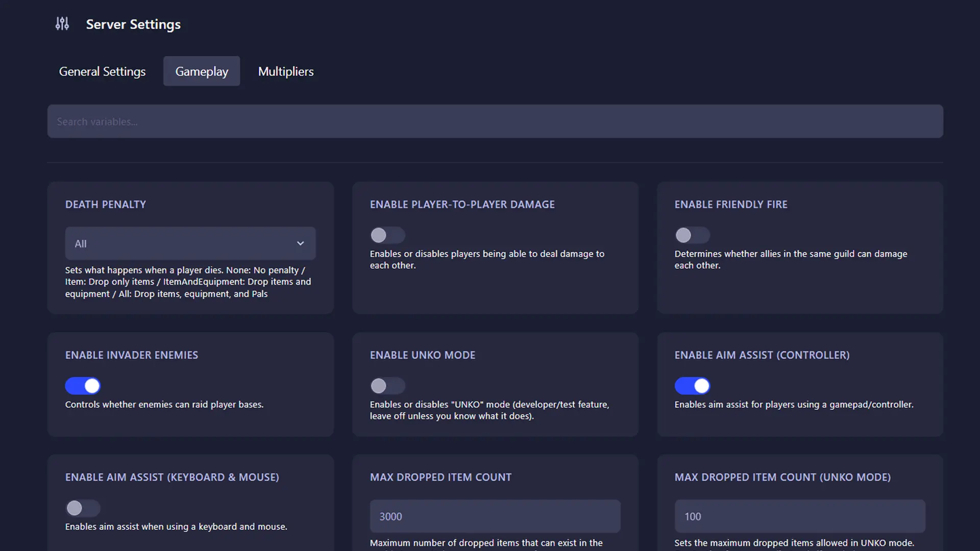Click the Enable Friendly Fire card title
980x551 pixels.
tap(731, 204)
